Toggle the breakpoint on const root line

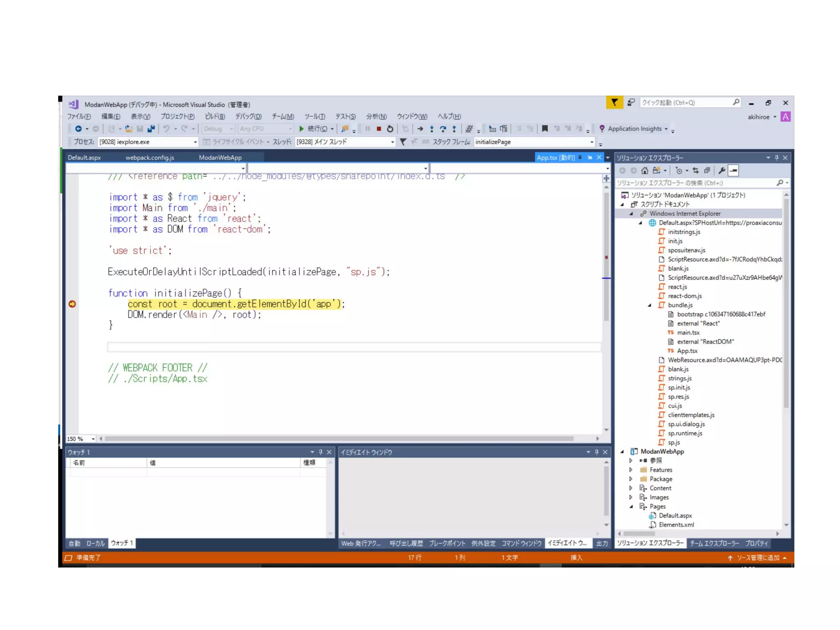pyautogui.click(x=72, y=304)
